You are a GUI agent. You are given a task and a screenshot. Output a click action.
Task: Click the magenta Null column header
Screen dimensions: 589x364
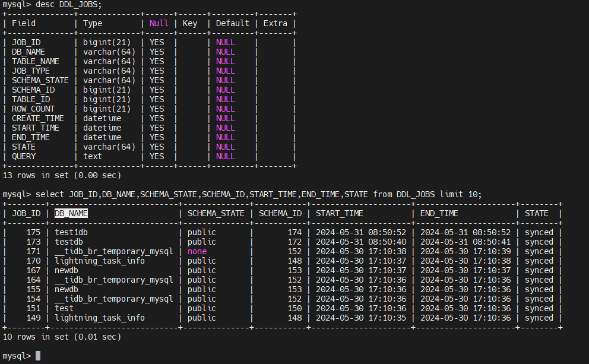tap(159, 23)
